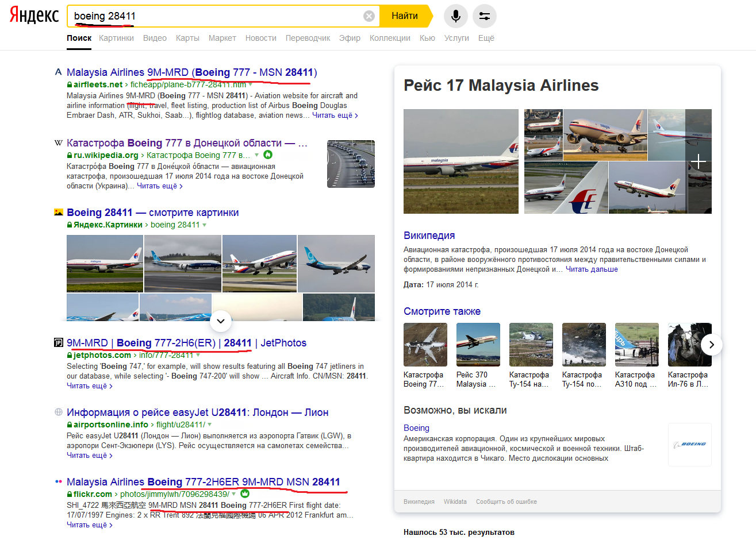The height and width of the screenshot is (540, 756).
Task: Open dropdown arrow beside airfleets.net URL
Action: [251, 85]
